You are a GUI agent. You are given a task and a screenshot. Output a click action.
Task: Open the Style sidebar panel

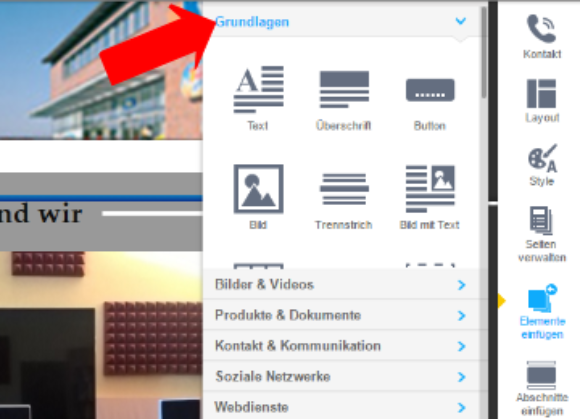click(542, 165)
